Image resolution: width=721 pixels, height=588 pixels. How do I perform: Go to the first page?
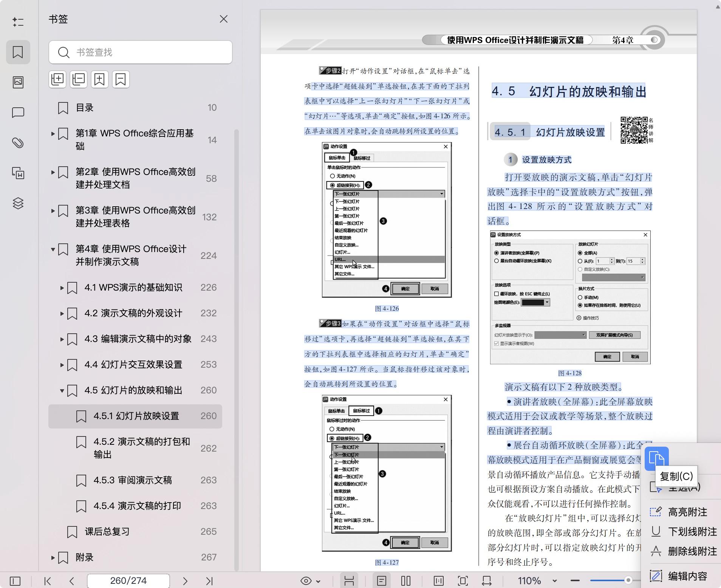point(48,581)
